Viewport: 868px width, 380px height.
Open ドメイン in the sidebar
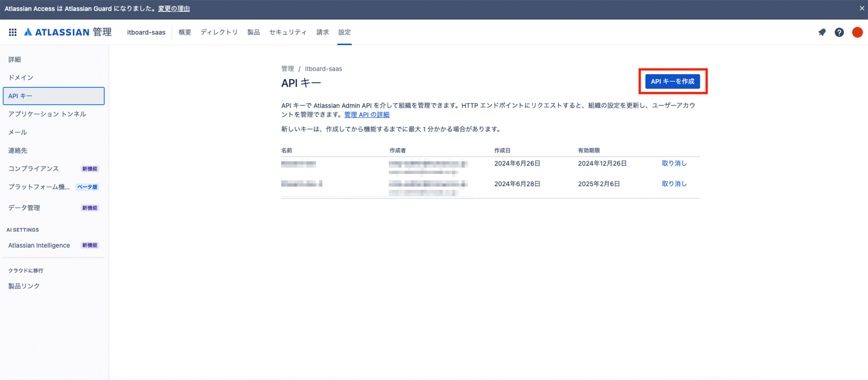coord(21,78)
